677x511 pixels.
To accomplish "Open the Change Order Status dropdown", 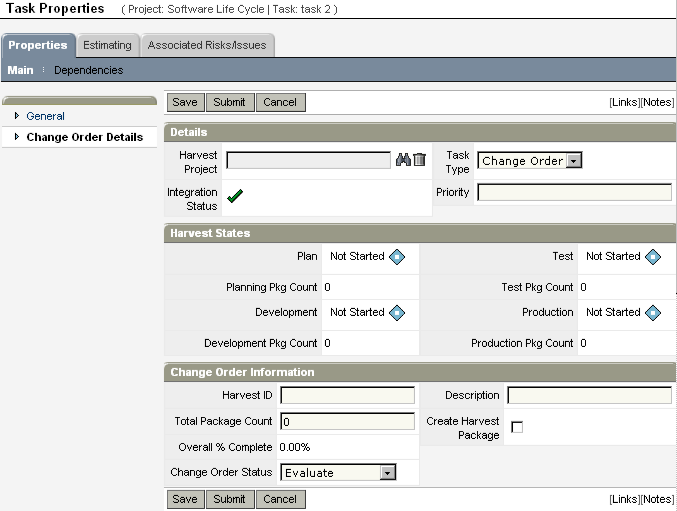I will click(x=388, y=473).
